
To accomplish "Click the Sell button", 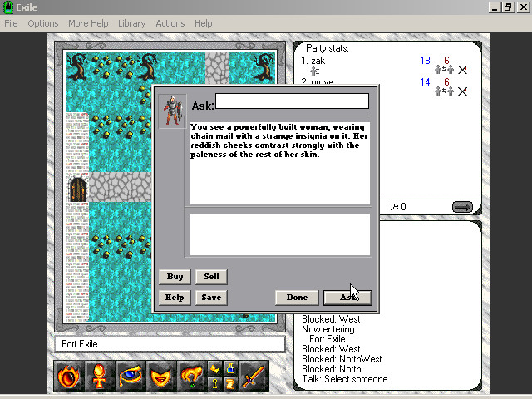I will pos(211,277).
